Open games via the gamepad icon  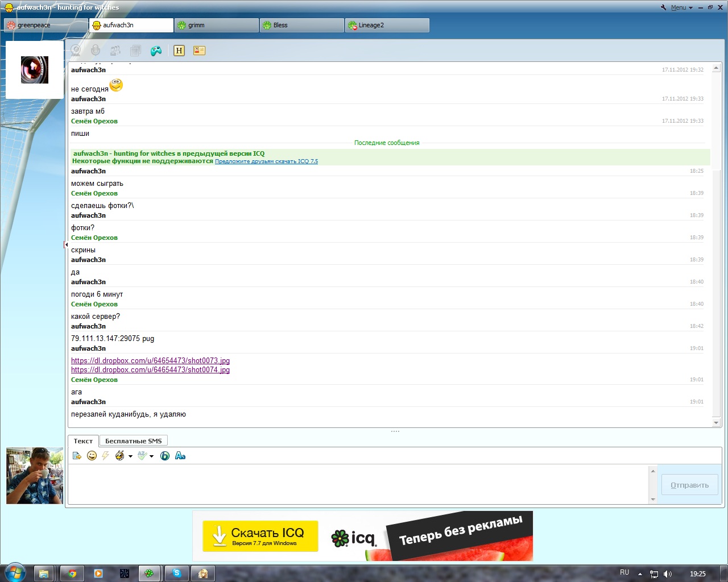pos(156,51)
